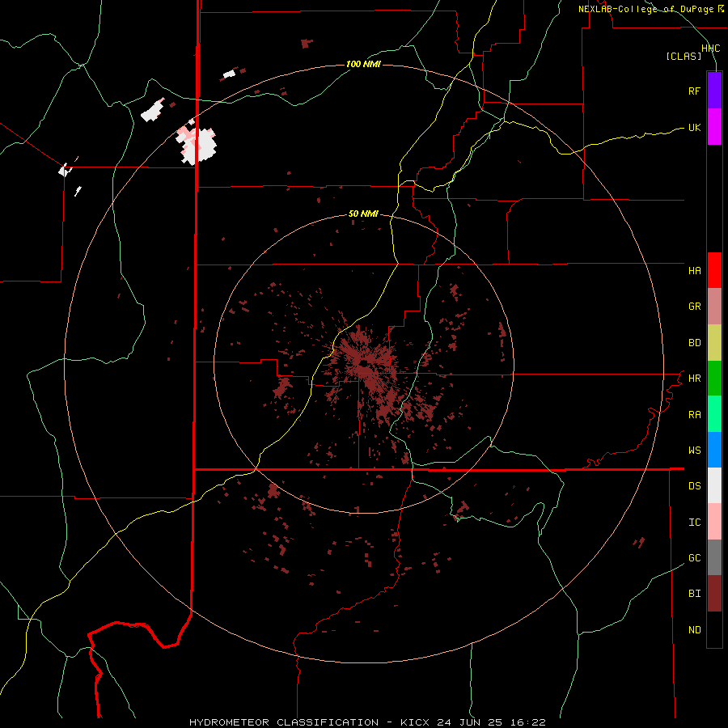Click the BI legend label
Viewport: 728px width, 728px height.
pyautogui.click(x=694, y=594)
